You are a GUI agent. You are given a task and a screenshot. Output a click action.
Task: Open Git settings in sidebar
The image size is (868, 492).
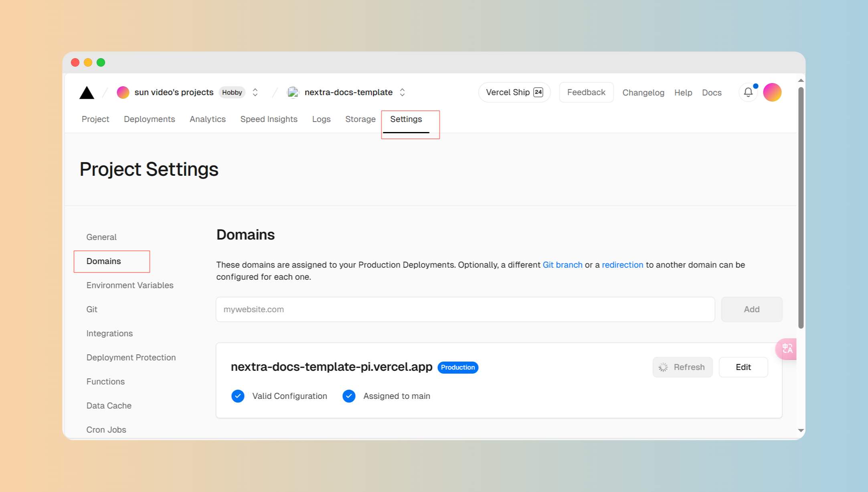click(92, 309)
